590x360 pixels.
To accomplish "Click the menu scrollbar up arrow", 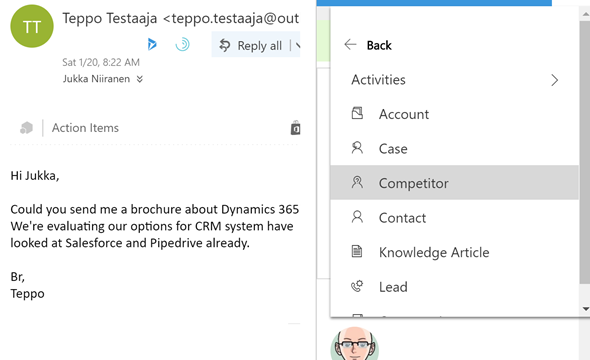I will point(585,14).
